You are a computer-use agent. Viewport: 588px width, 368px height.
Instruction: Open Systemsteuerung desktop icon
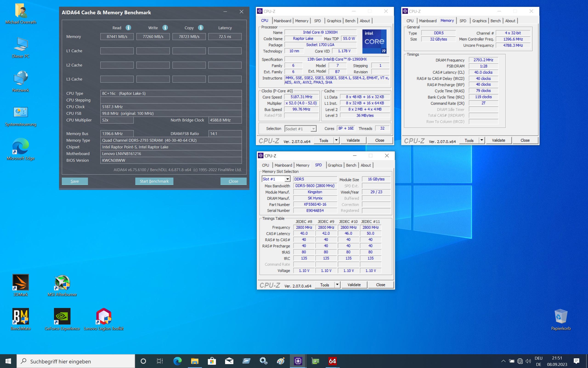click(x=21, y=116)
